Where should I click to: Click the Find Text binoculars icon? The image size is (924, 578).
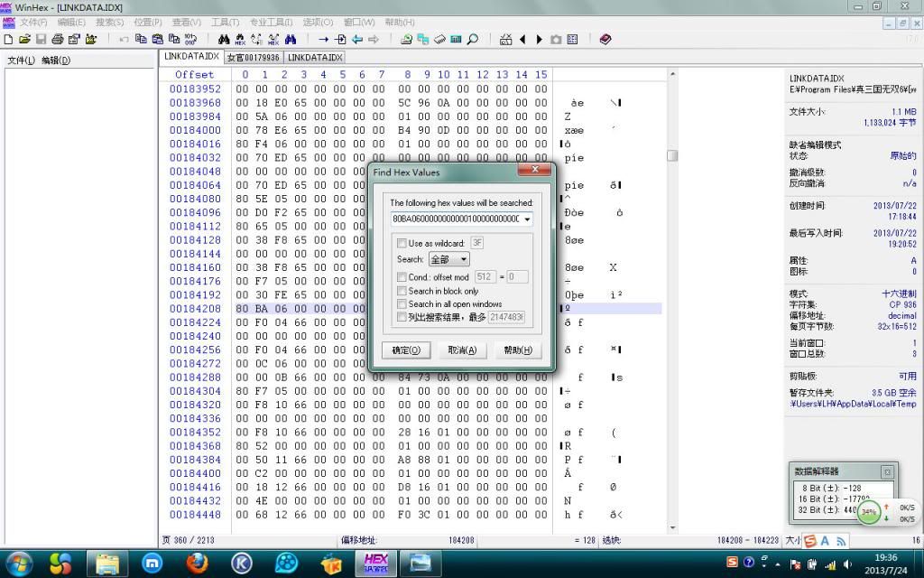pyautogui.click(x=224, y=40)
